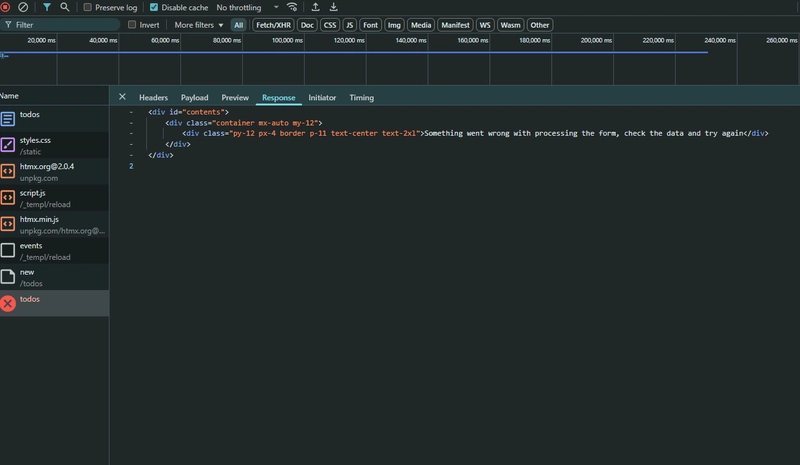This screenshot has height=465, width=800.
Task: Click into the Filter text field
Action: point(61,25)
